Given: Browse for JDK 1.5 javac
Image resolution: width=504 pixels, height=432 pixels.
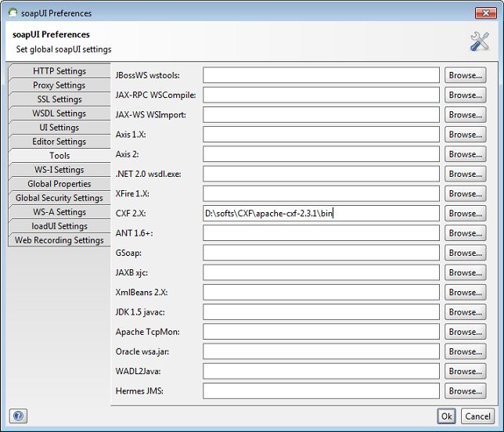Looking at the screenshot, I should tap(465, 312).
